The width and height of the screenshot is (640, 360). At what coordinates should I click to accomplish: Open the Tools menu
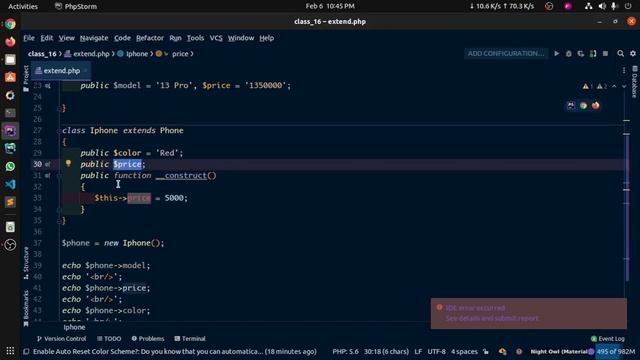pyautogui.click(x=195, y=38)
